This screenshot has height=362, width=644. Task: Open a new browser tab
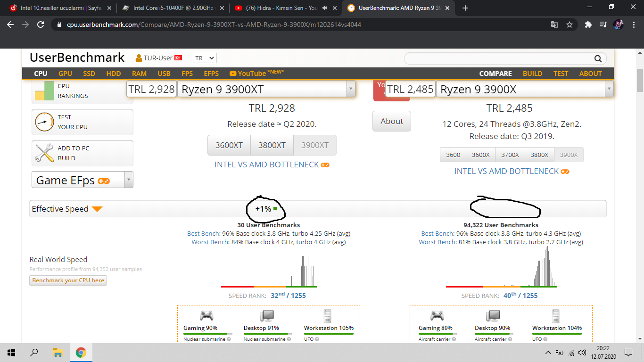pyautogui.click(x=465, y=8)
